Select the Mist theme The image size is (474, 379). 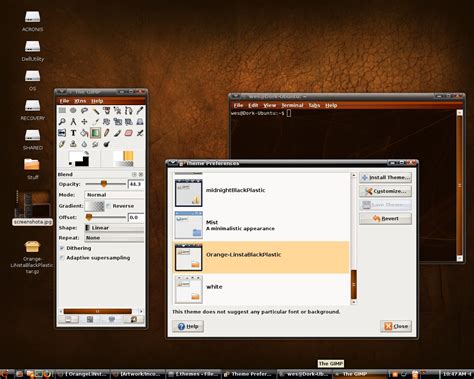261,225
